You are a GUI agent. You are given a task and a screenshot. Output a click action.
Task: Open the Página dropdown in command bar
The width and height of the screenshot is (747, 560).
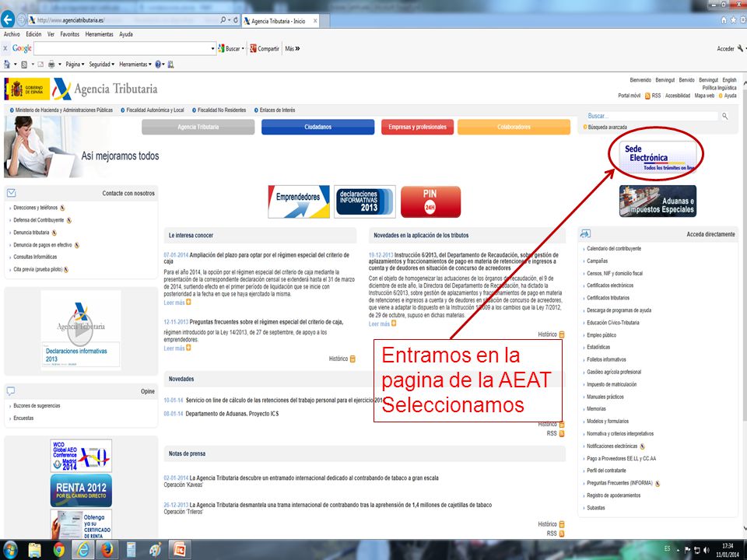click(x=75, y=65)
